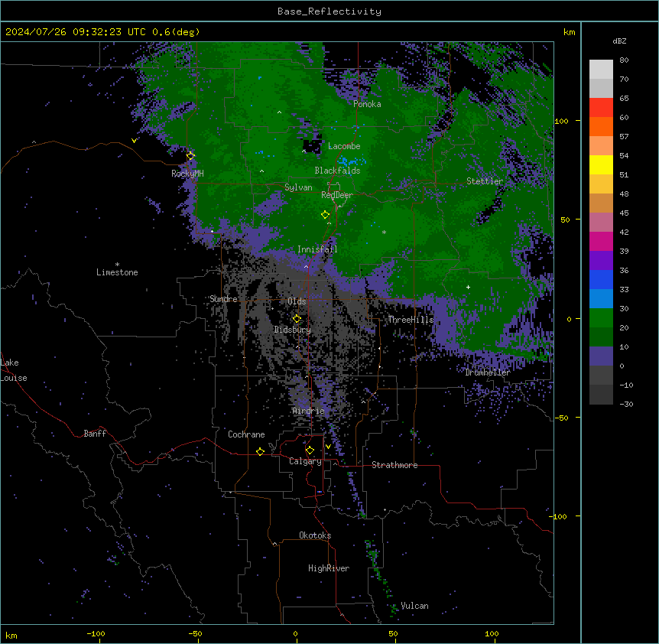Select the Sundre label
The width and height of the screenshot is (659, 644).
pos(223,299)
